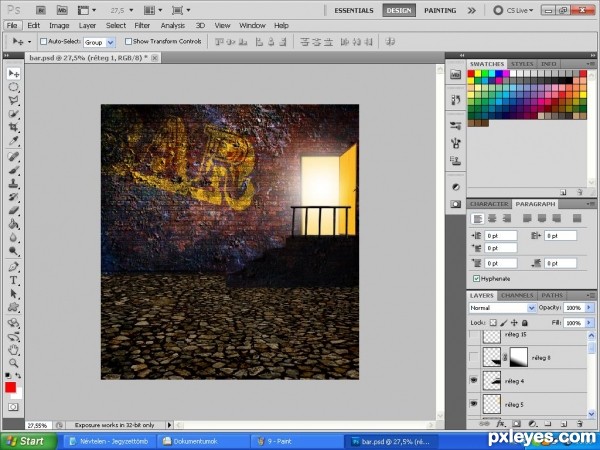Show the réteg 8 layer
The height and width of the screenshot is (450, 600).
point(474,357)
